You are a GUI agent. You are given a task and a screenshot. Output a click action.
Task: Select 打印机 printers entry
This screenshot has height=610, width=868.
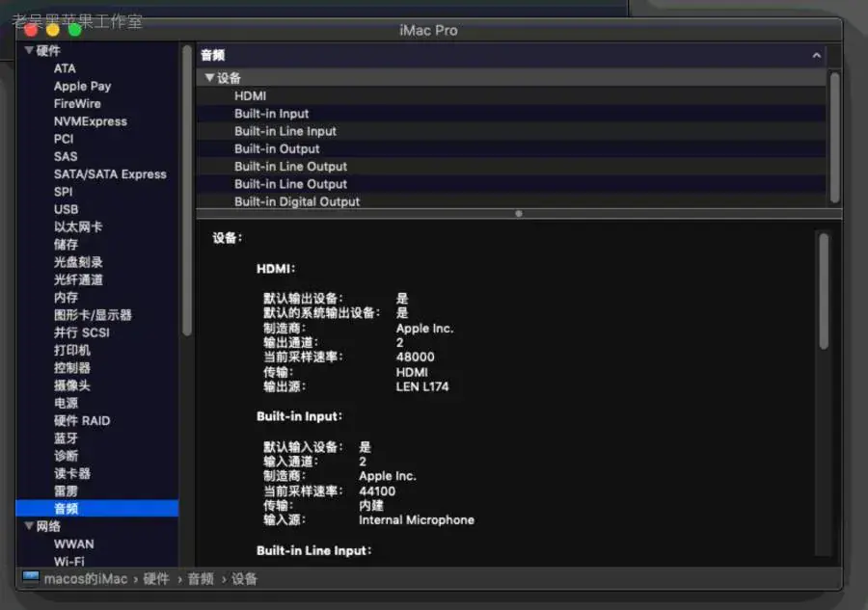point(72,350)
